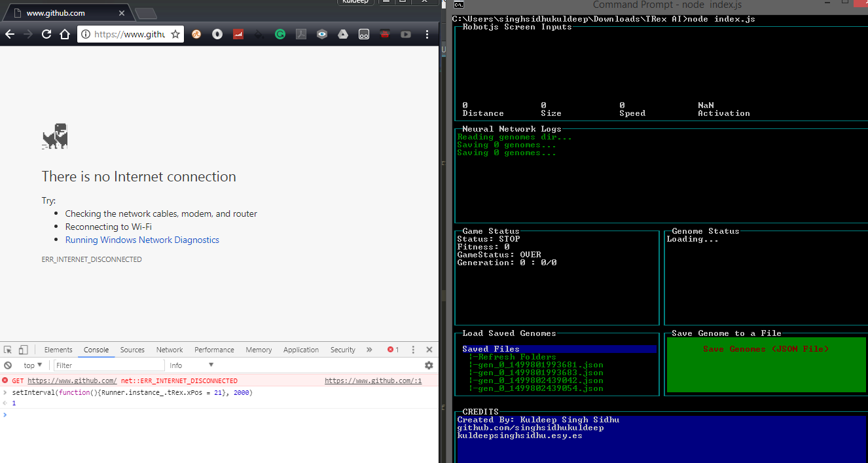Image resolution: width=868 pixels, height=463 pixels.
Task: Open the Info log level dropdown
Action: coord(191,365)
